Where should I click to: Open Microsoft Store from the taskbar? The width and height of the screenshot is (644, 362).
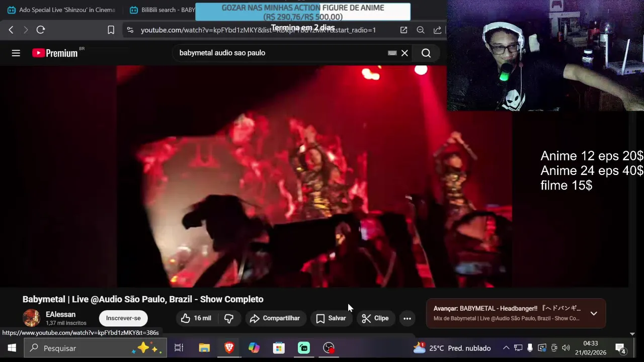(279, 348)
